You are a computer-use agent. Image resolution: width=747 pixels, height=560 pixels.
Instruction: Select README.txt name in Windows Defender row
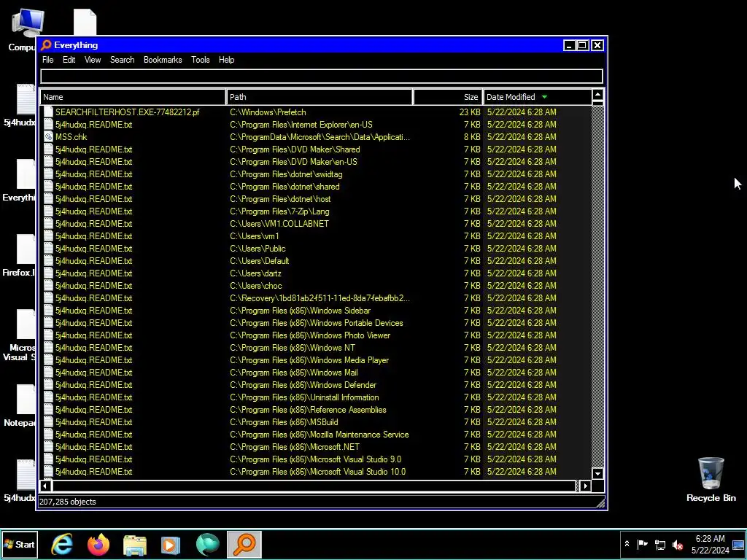coord(93,385)
